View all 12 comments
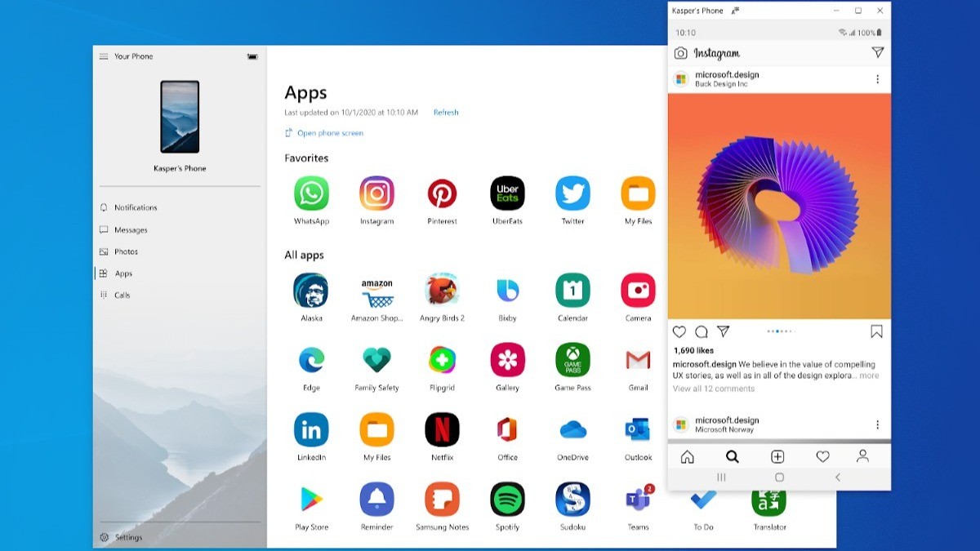The image size is (980, 551). click(x=713, y=389)
